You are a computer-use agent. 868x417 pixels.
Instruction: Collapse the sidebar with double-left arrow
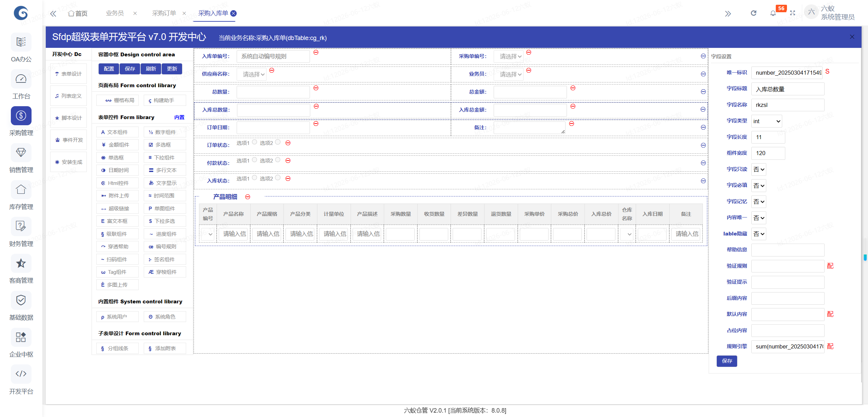coord(53,14)
